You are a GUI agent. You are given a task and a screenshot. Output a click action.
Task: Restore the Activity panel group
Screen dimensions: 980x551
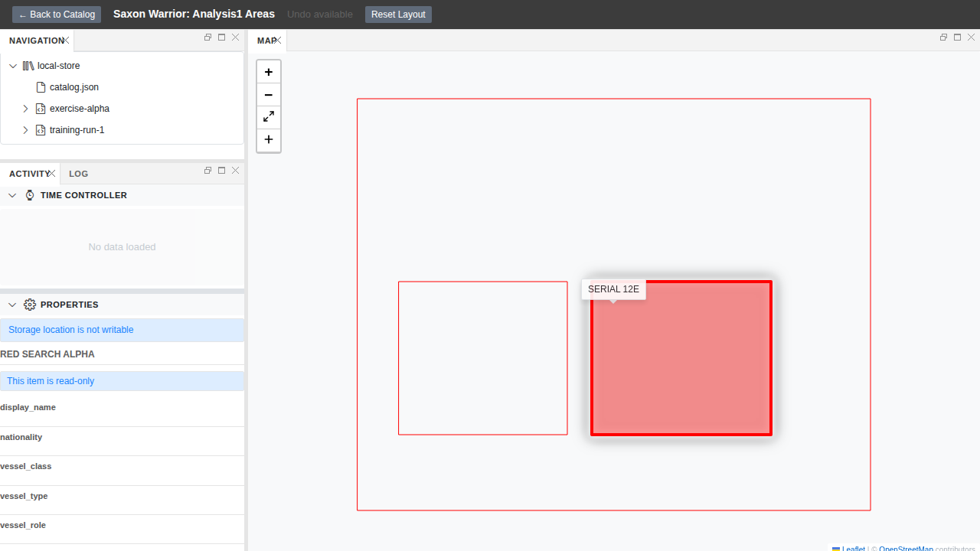coord(207,171)
